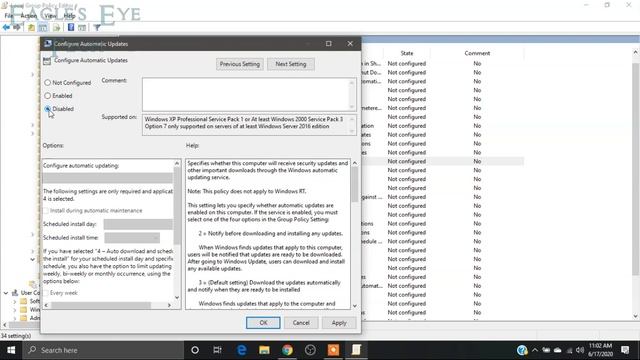Collapse the User Configuration tree node

click(6, 293)
